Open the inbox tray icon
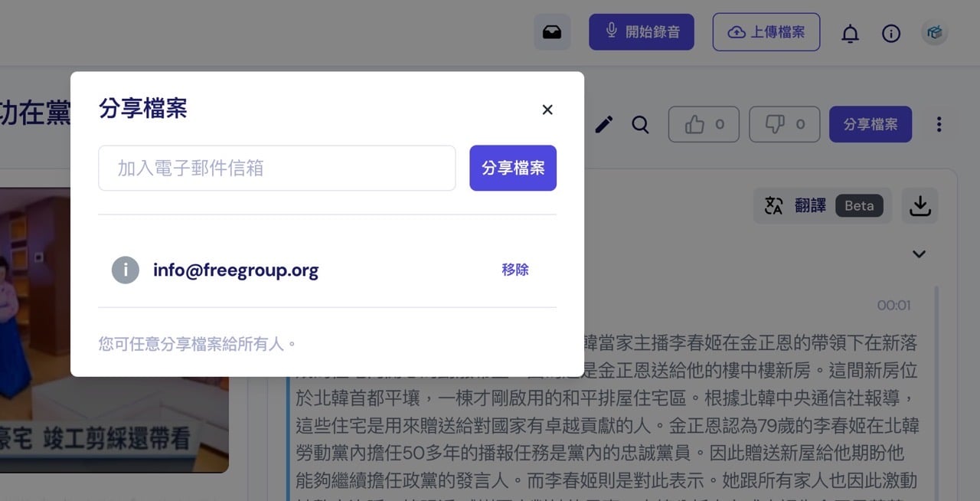The image size is (980, 501). pyautogui.click(x=552, y=32)
